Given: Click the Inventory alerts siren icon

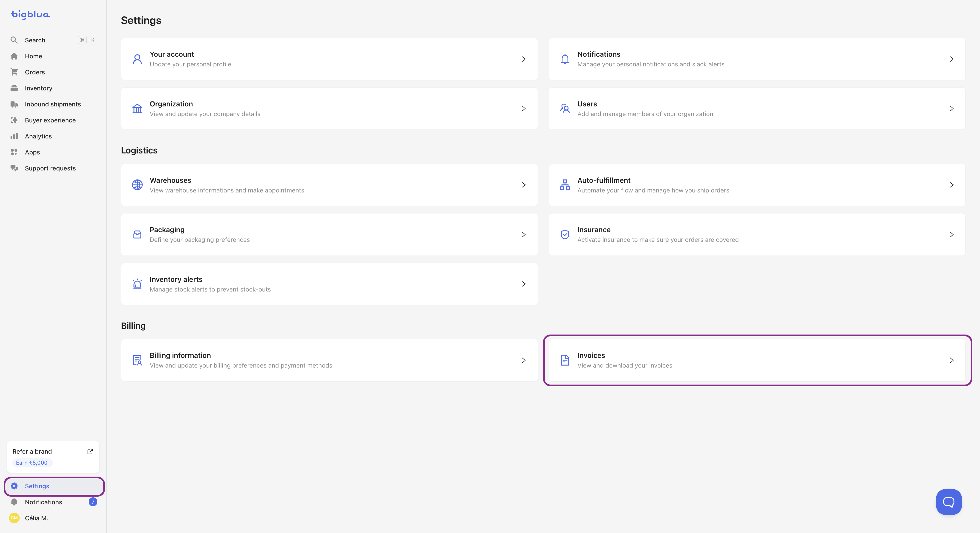Looking at the screenshot, I should click(137, 284).
